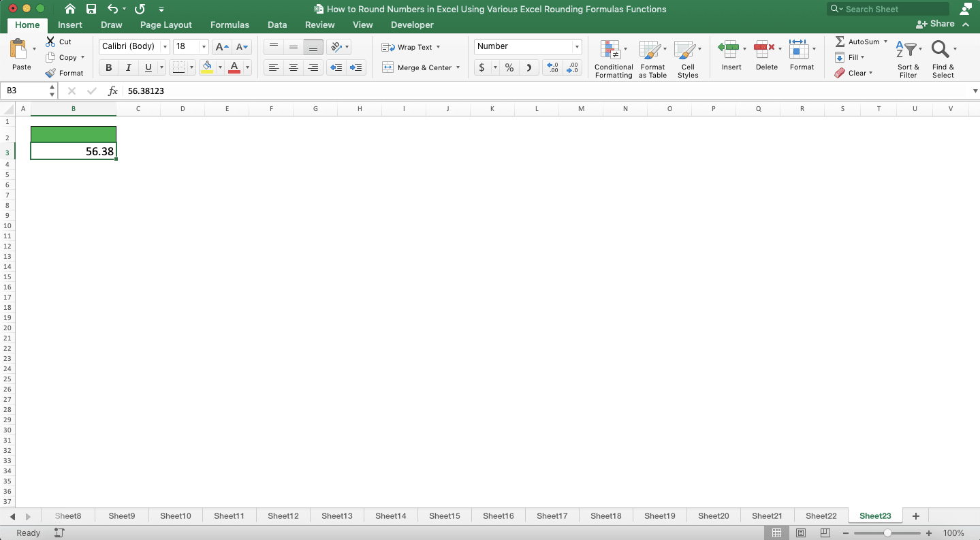Image resolution: width=980 pixels, height=540 pixels.
Task: Toggle Wrap Text for the cell
Action: coord(407,47)
